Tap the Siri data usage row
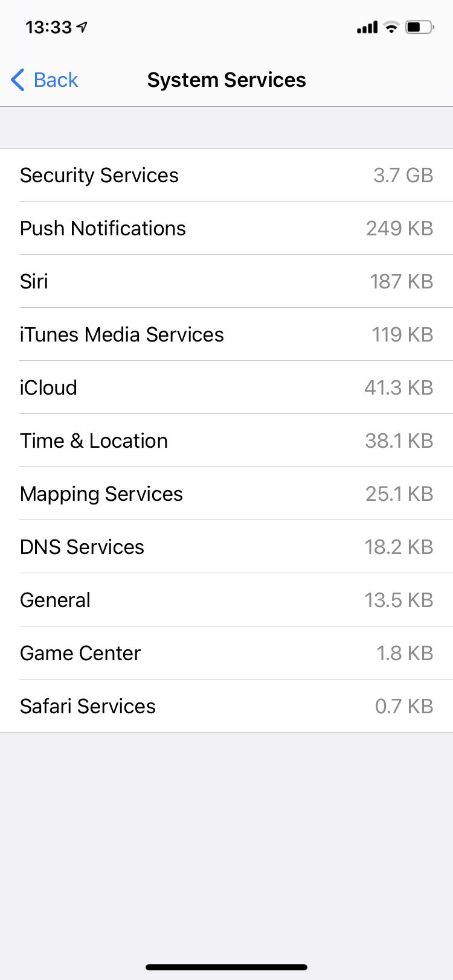This screenshot has width=453, height=980. click(226, 281)
